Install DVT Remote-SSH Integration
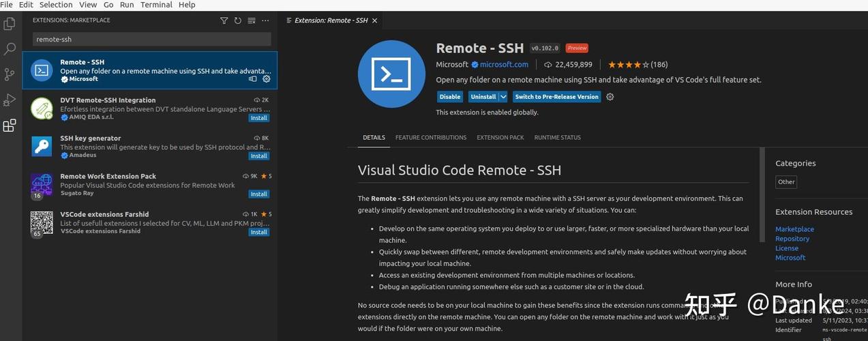 259,118
